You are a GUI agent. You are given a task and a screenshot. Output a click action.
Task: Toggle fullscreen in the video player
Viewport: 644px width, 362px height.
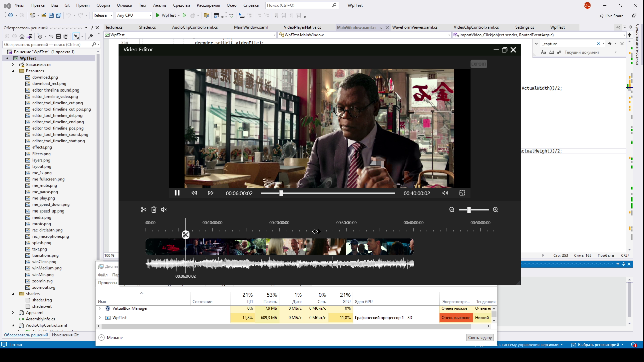coord(462,193)
